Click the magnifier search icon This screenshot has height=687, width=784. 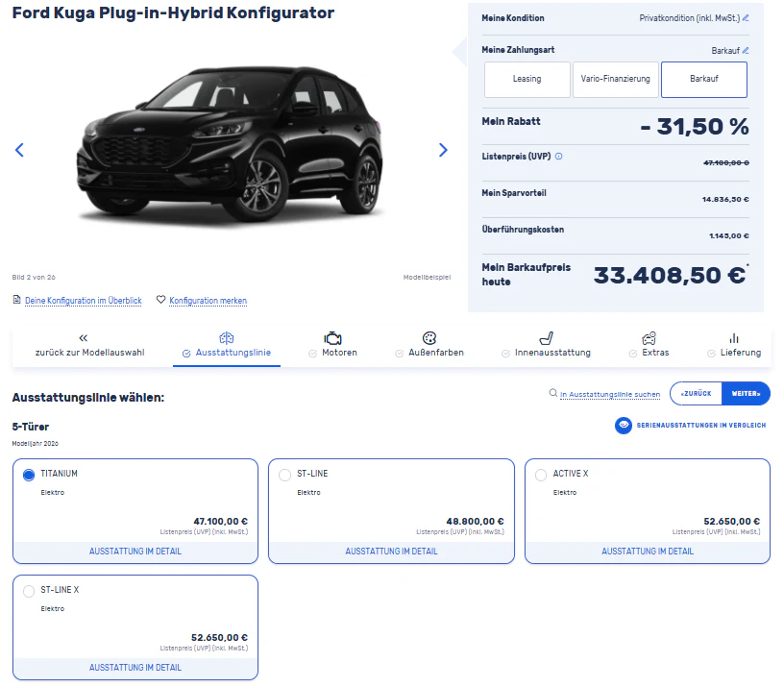pyautogui.click(x=553, y=393)
